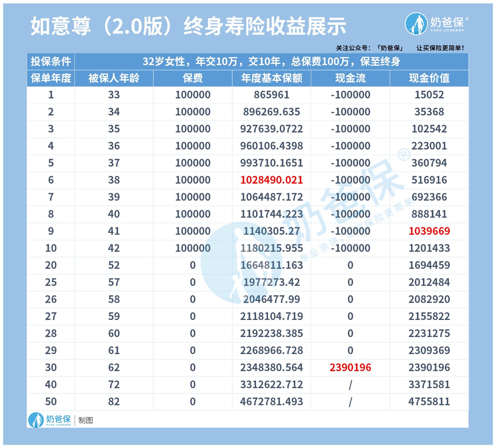Click cash value 2231275
The width and height of the screenshot is (496, 448).
(429, 334)
